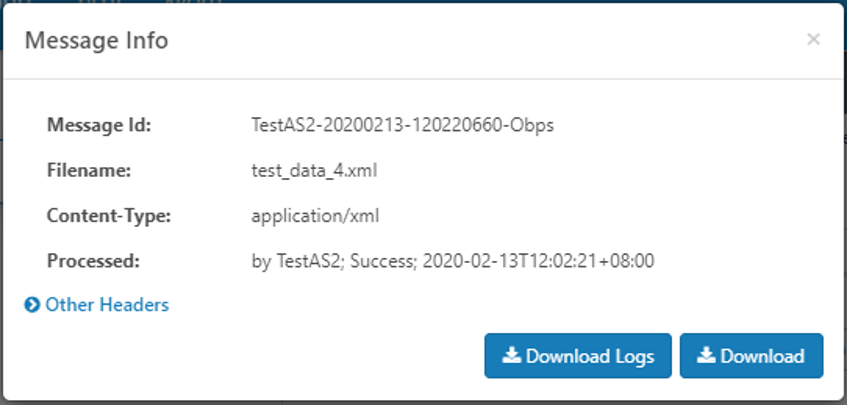Click the Download Logs button
The width and height of the screenshot is (847, 405).
click(x=578, y=356)
